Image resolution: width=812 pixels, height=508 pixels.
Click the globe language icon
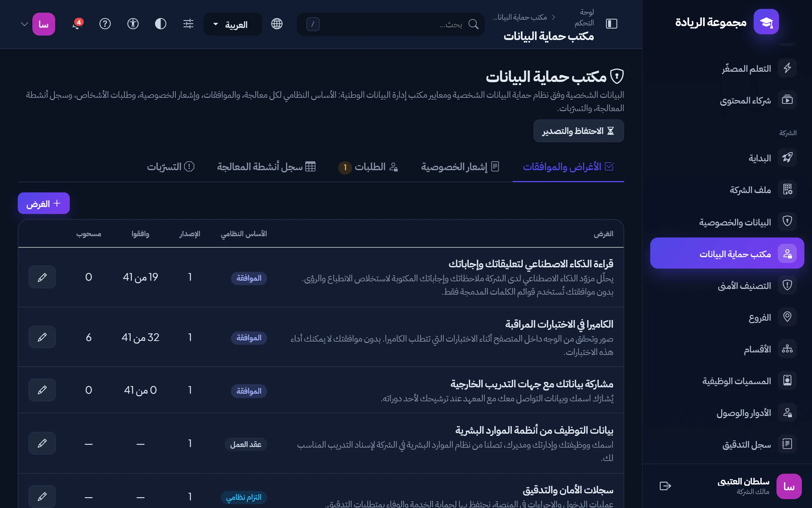tap(277, 24)
